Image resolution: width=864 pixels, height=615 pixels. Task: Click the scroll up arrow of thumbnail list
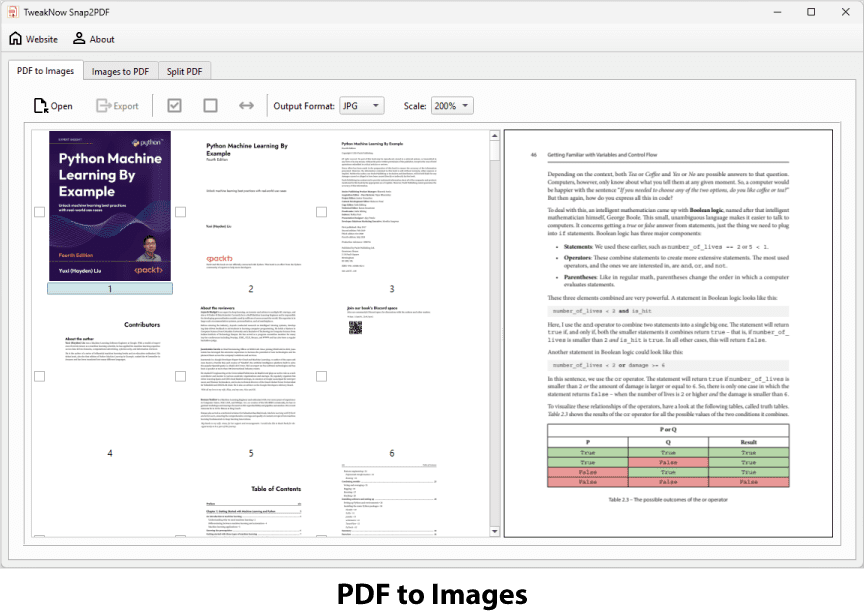pyautogui.click(x=494, y=136)
